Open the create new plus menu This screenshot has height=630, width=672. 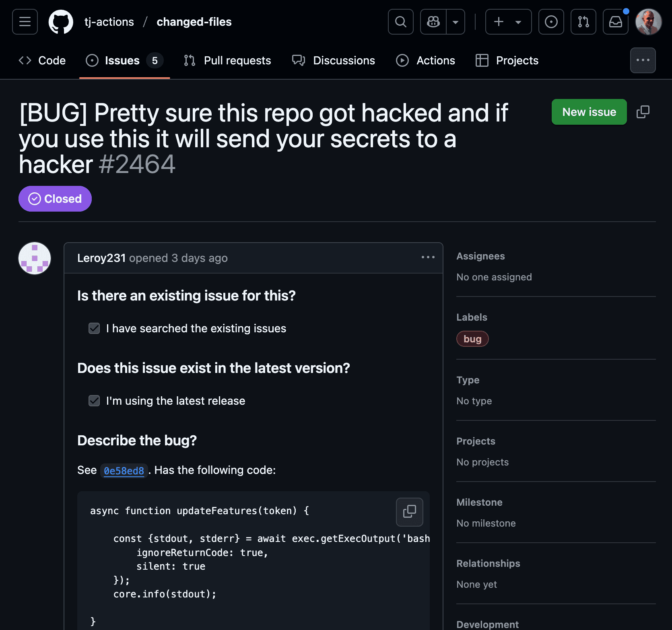(508, 22)
